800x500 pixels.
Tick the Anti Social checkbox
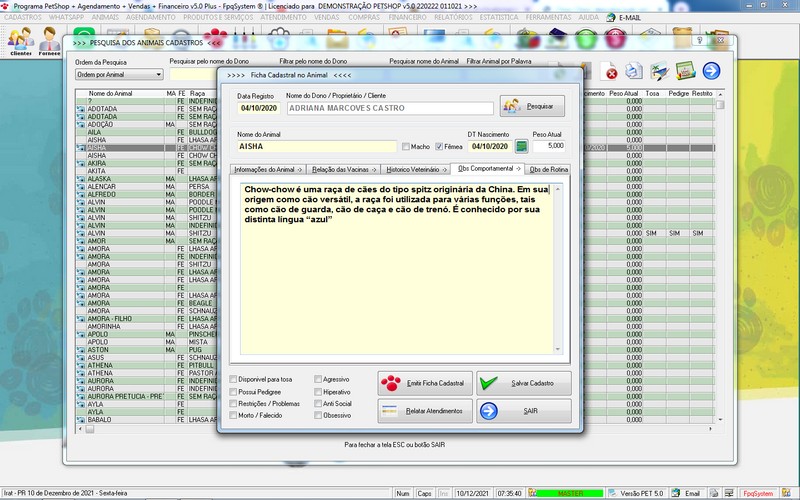click(x=318, y=404)
